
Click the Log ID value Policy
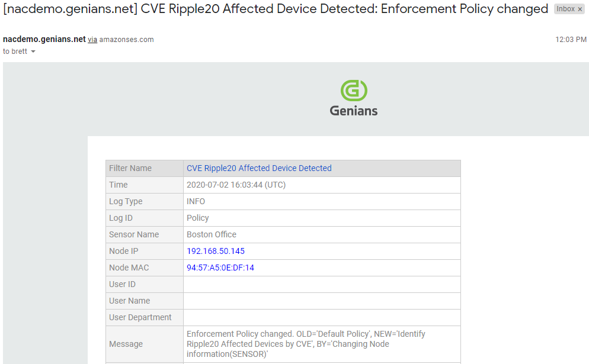pyautogui.click(x=198, y=218)
